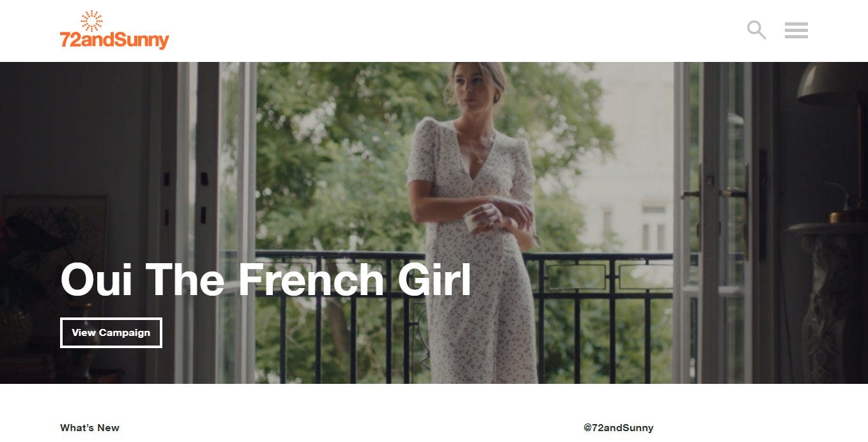The width and height of the screenshot is (868, 442).
Task: Click the empty white header bar
Action: tap(447, 31)
